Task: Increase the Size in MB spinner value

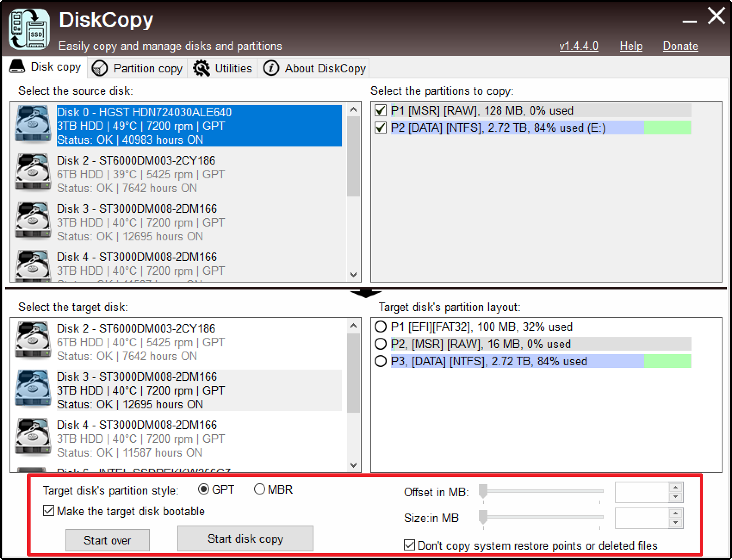Action: (676, 513)
